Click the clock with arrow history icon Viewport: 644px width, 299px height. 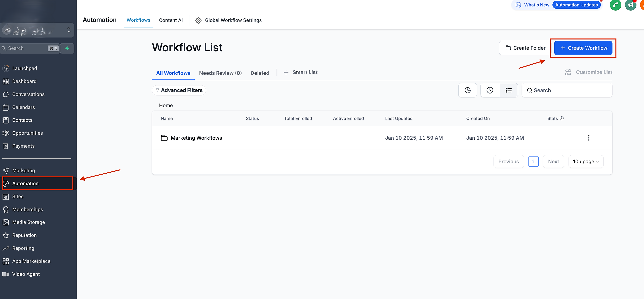(468, 90)
